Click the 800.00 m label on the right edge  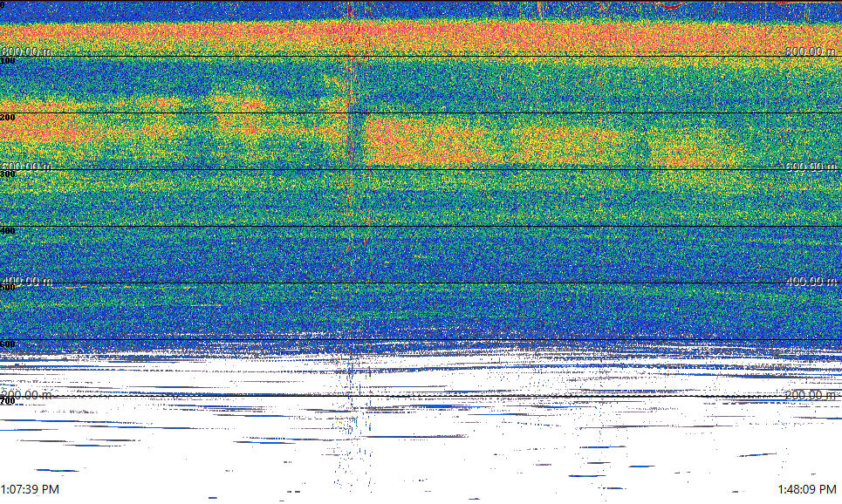coord(811,51)
